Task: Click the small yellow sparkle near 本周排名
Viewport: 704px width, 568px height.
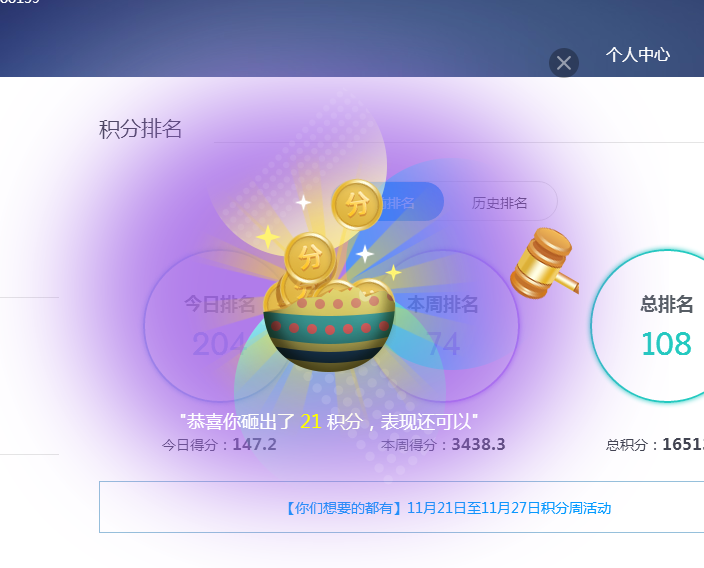Action: coord(393,273)
